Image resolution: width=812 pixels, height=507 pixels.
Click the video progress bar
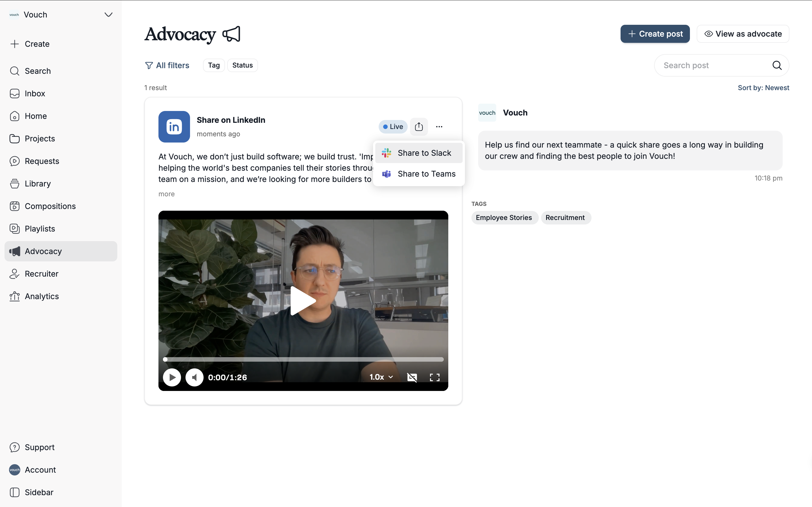click(304, 359)
